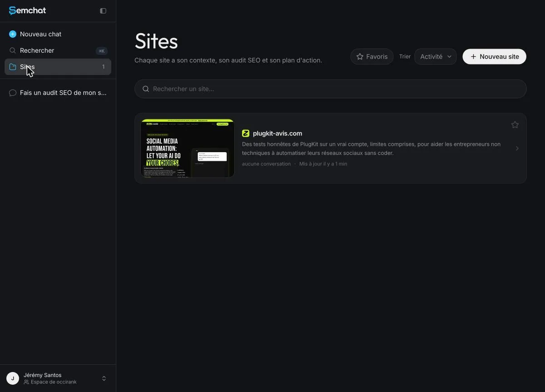
Task: Click the 'Trier' label
Action: (x=405, y=57)
